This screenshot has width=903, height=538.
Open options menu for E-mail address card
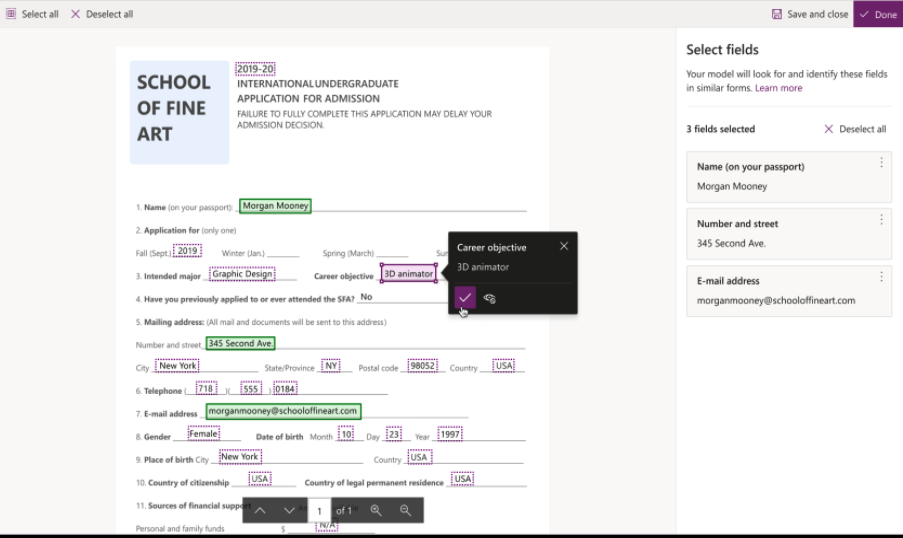tap(881, 277)
